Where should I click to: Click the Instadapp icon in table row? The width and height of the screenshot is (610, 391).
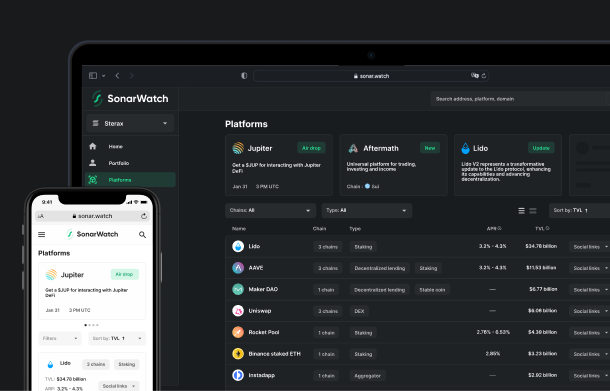click(238, 375)
